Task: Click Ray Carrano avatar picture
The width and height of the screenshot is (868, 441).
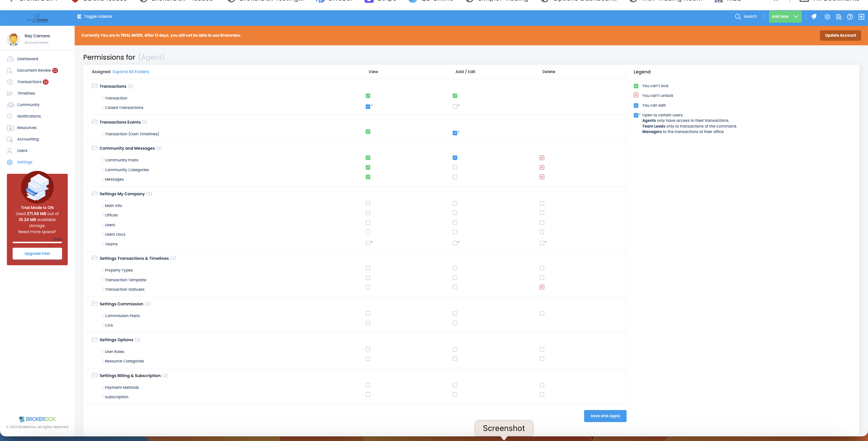Action: coord(13,39)
